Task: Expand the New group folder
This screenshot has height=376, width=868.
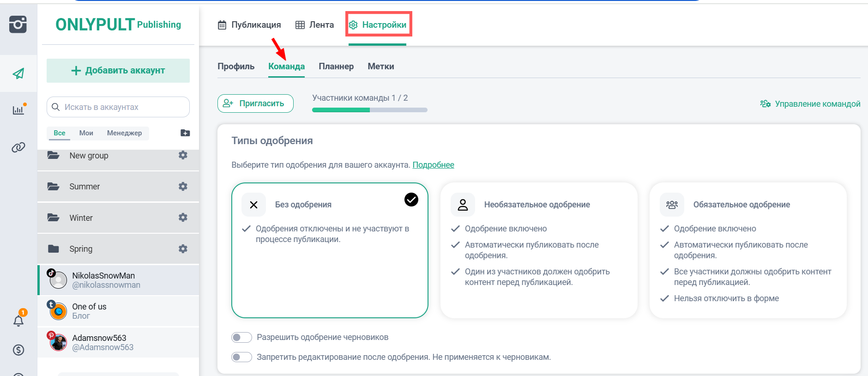Action: coord(89,156)
